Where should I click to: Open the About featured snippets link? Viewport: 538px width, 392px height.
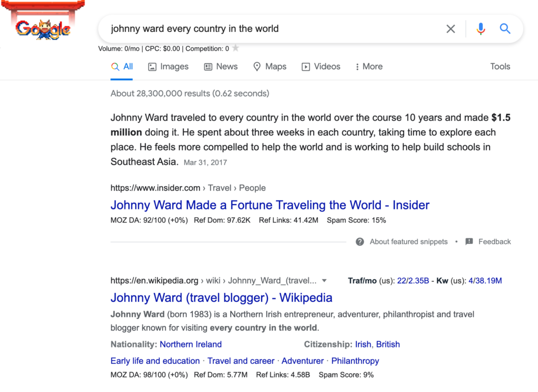coord(408,241)
